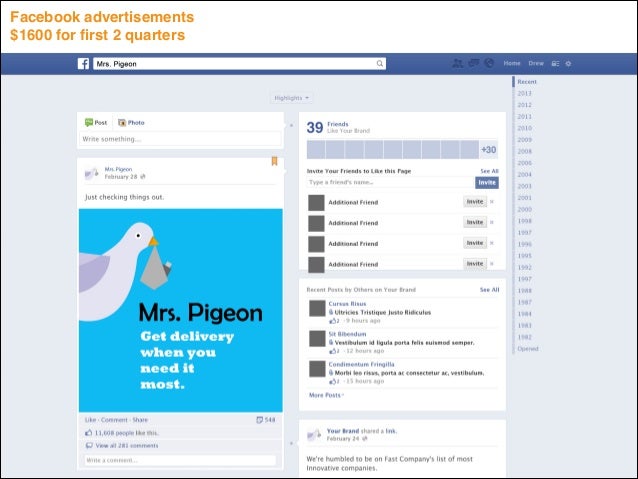This screenshot has width=638, height=479.
Task: Open the Sit Bibendum profile link
Action: pos(347,334)
